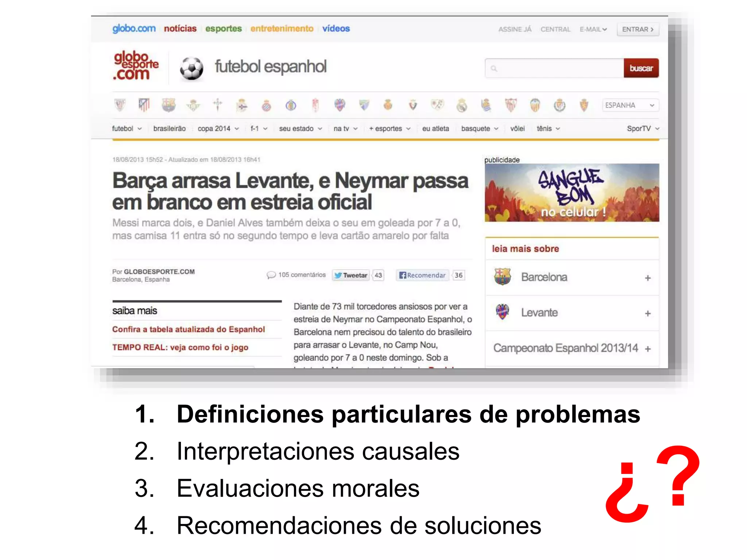Click the red buscar button

pyautogui.click(x=641, y=68)
